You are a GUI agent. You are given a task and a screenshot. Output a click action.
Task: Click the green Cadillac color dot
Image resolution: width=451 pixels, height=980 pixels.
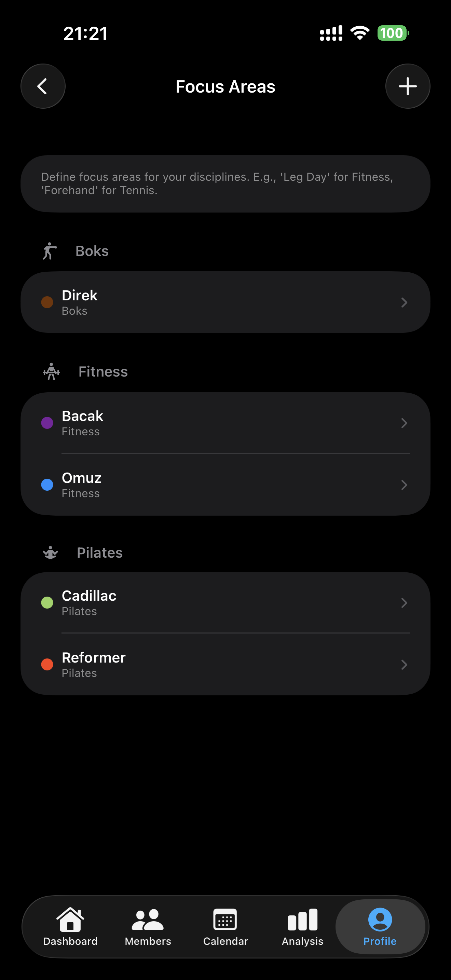(47, 603)
